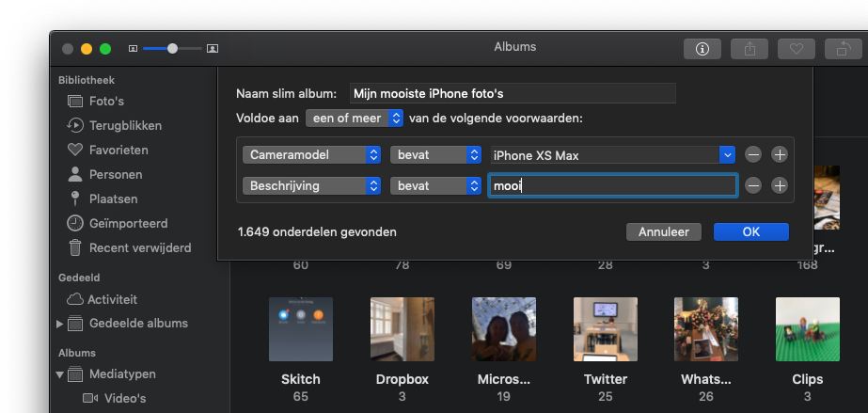This screenshot has width=868, height=413.
Task: Open the Twitter album thumbnail
Action: click(x=605, y=329)
